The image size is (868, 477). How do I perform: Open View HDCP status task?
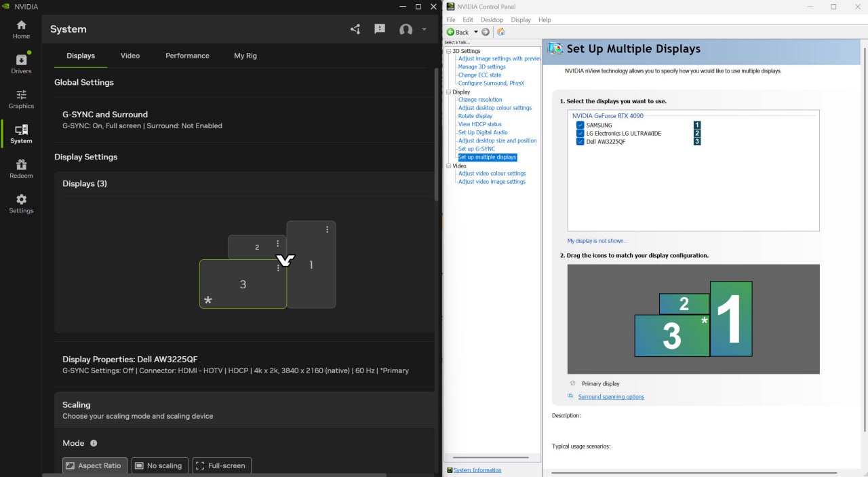[480, 124]
